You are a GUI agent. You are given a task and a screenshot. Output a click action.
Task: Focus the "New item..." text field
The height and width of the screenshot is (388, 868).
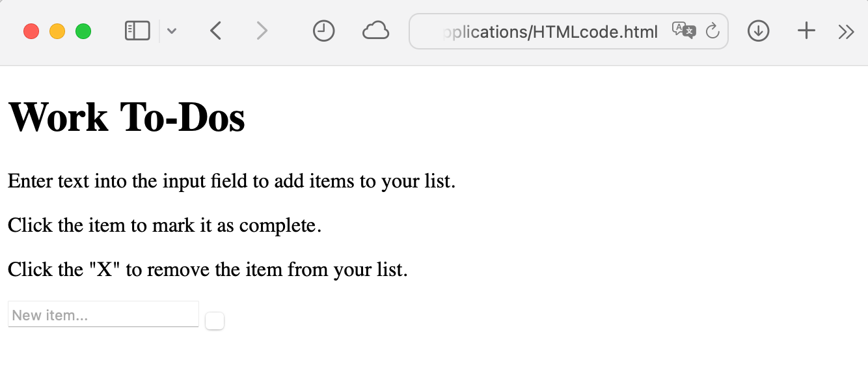pos(103,315)
